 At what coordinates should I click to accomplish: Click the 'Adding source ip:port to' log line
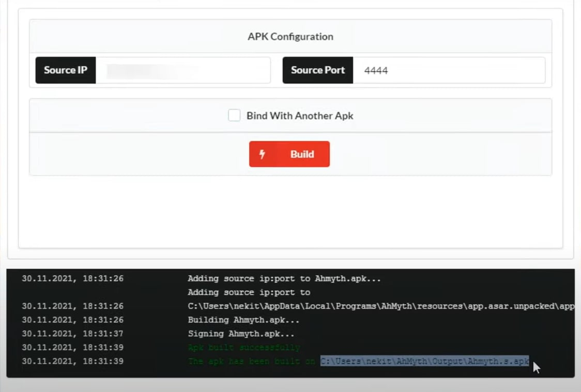click(249, 292)
